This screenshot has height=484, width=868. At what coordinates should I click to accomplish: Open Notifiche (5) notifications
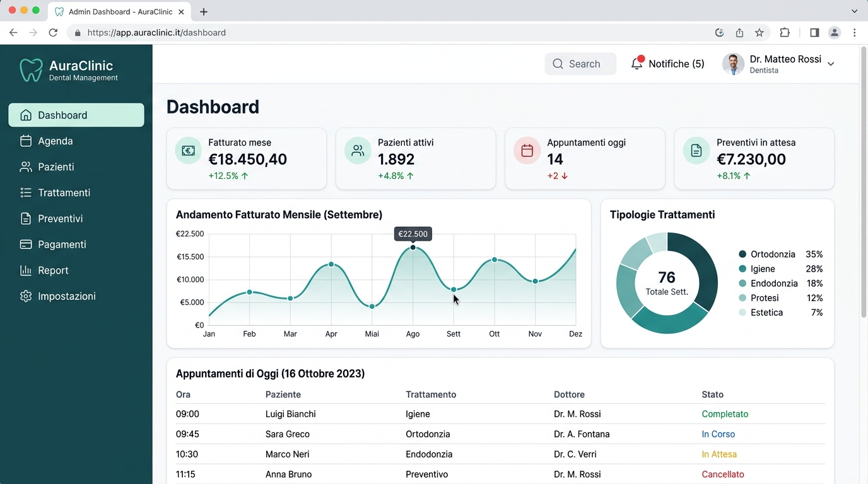[667, 64]
